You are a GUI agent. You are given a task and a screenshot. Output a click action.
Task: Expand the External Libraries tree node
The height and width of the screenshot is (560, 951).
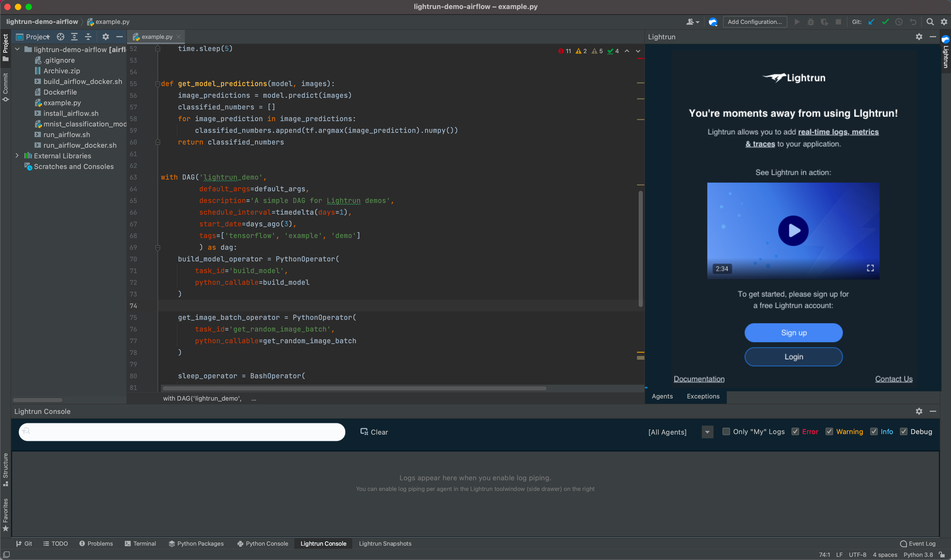17,155
